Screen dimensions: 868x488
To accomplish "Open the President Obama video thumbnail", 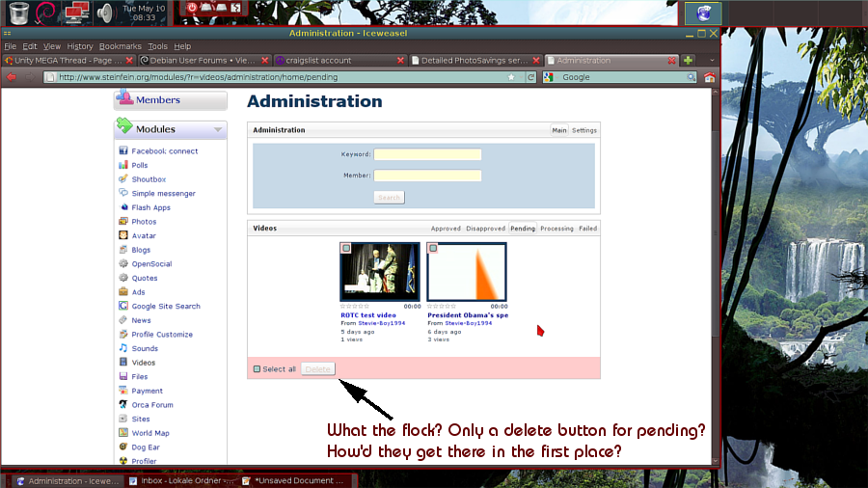I will pos(467,272).
